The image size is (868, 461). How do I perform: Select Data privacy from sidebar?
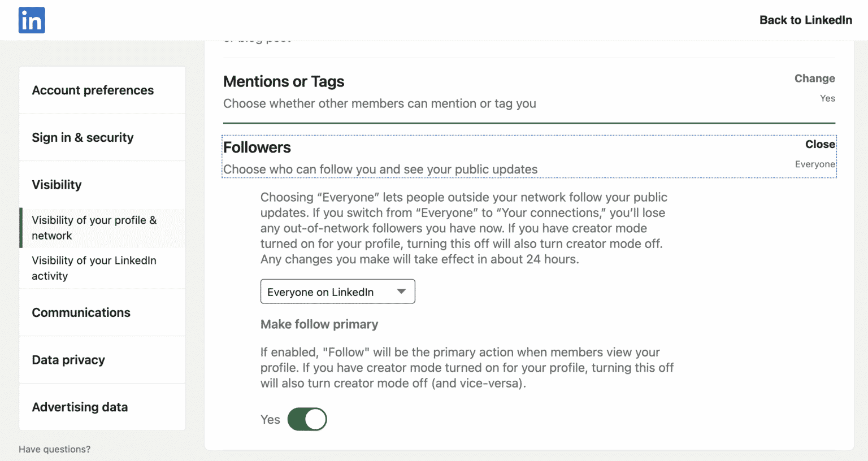[x=68, y=359]
